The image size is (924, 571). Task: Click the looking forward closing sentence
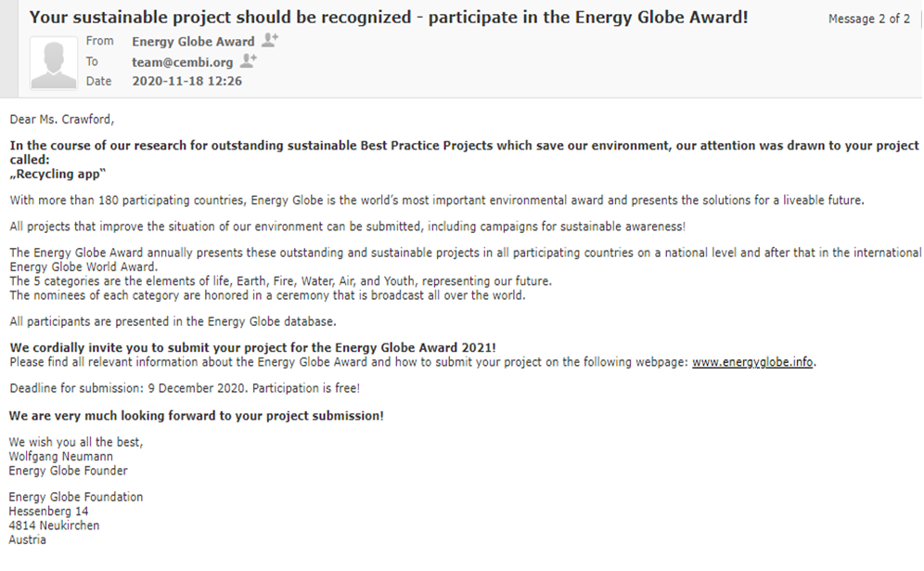[197, 416]
